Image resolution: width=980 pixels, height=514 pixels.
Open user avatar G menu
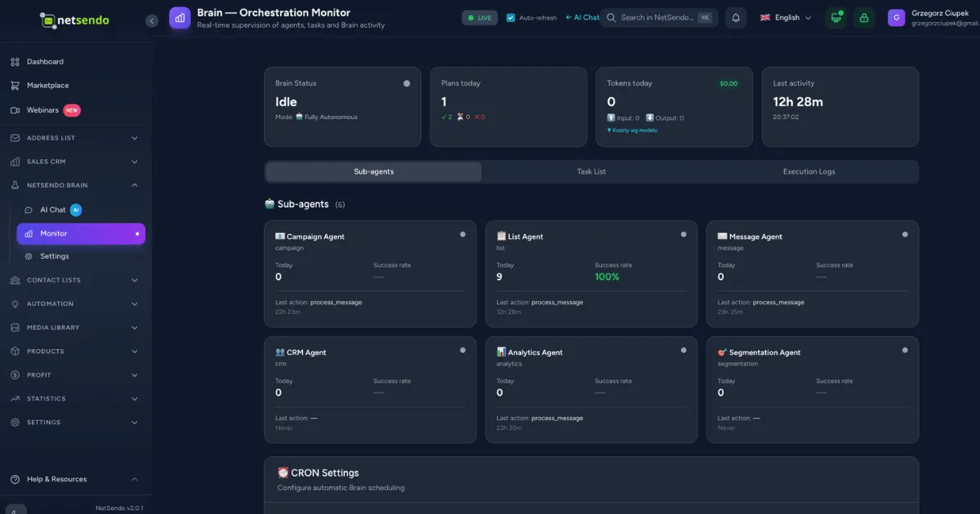click(896, 18)
